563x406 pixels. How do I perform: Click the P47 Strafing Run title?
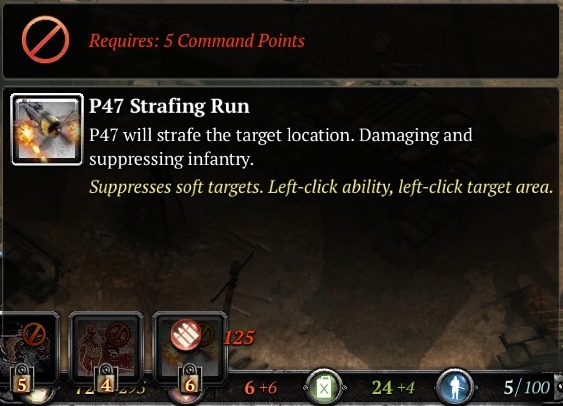point(169,106)
